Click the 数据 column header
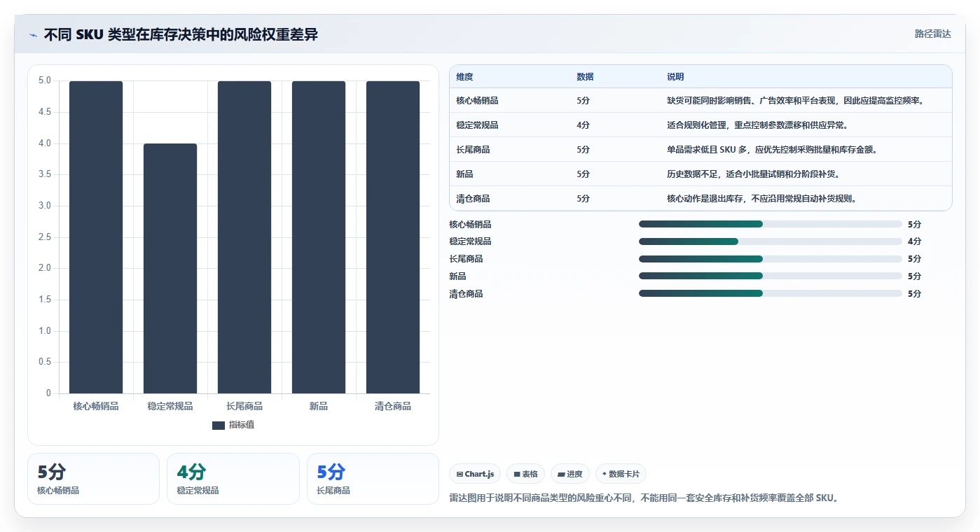The height and width of the screenshot is (532, 980). 585,77
